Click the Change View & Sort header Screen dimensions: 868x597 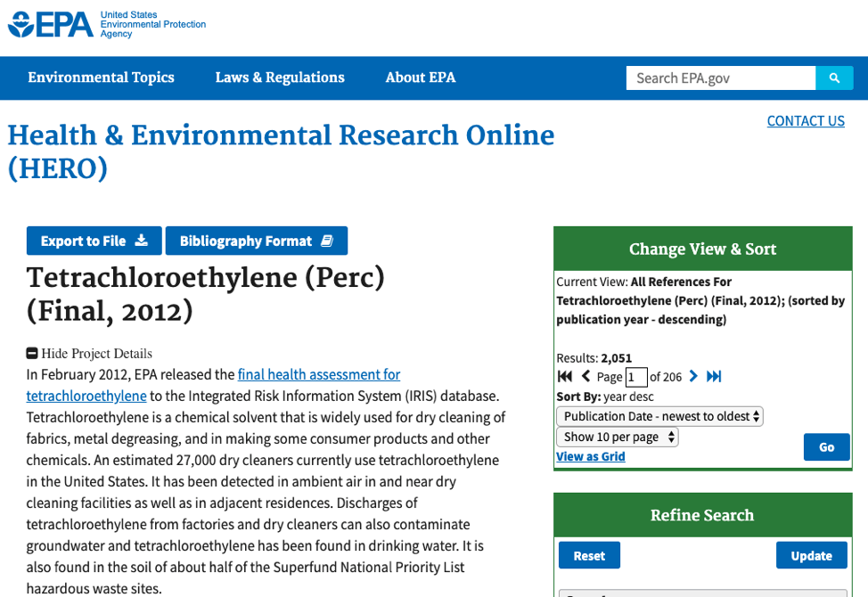click(x=702, y=249)
